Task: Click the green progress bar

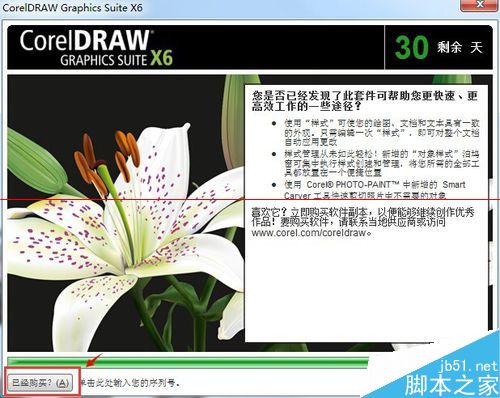Action: pyautogui.click(x=188, y=362)
